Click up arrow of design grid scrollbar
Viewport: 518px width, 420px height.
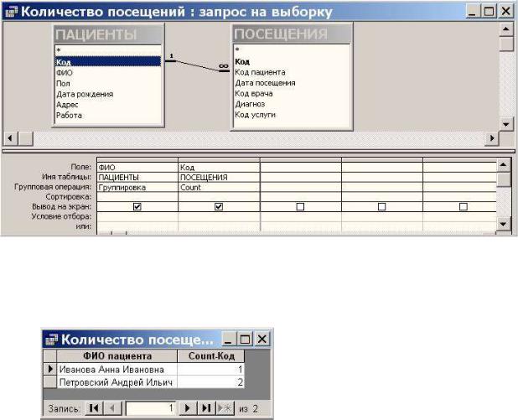504,165
